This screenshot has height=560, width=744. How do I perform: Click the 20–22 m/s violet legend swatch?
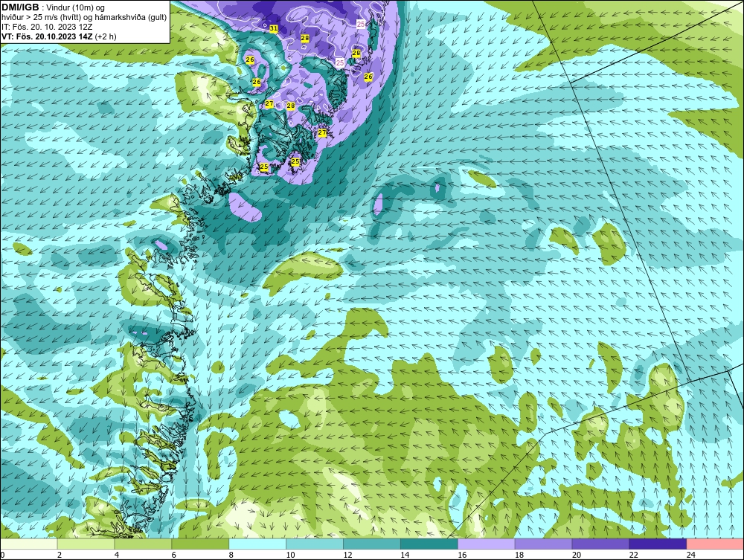pyautogui.click(x=600, y=544)
